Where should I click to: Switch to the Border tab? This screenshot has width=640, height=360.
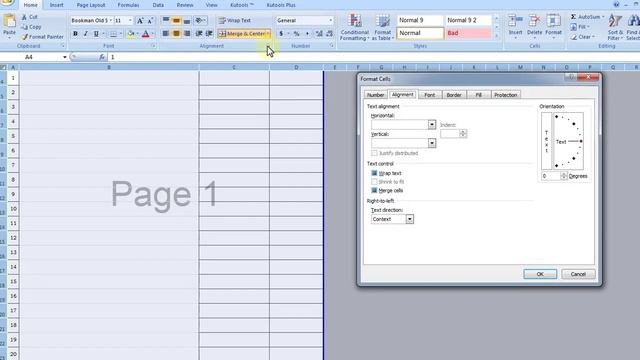coord(453,95)
